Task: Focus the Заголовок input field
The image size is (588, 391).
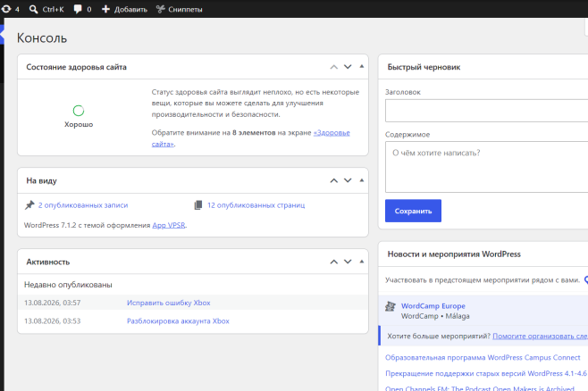Action: [x=486, y=111]
